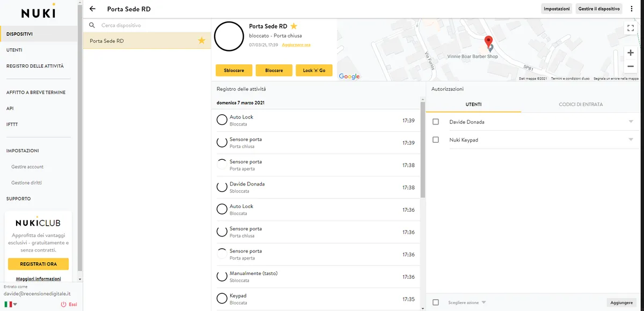This screenshot has width=644, height=311.
Task: Select the Utenti tab
Action: [473, 105]
